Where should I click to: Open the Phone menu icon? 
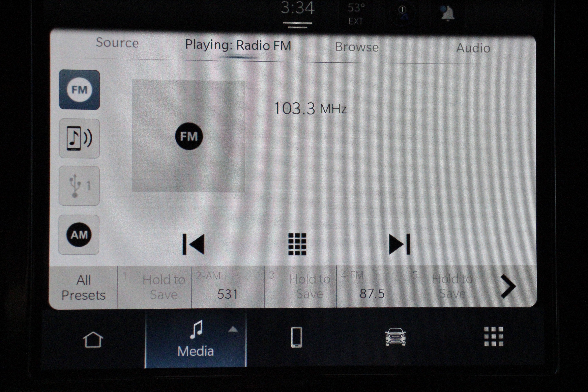(x=297, y=337)
